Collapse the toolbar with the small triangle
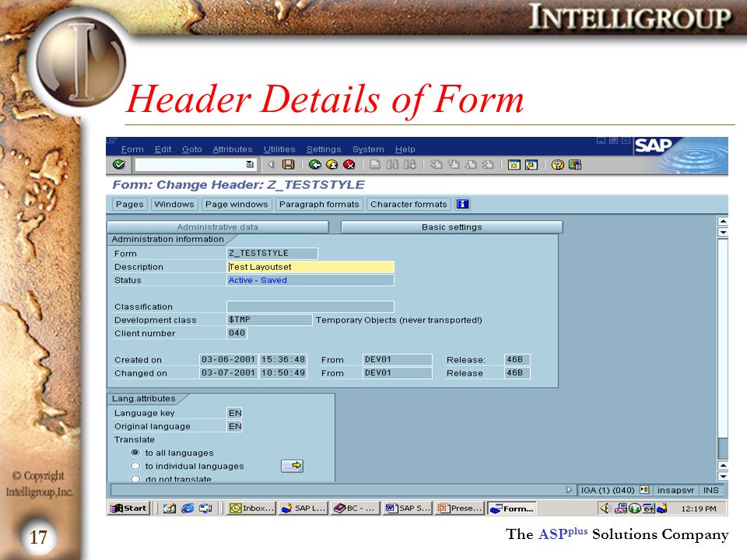The image size is (747, 560). 271,165
